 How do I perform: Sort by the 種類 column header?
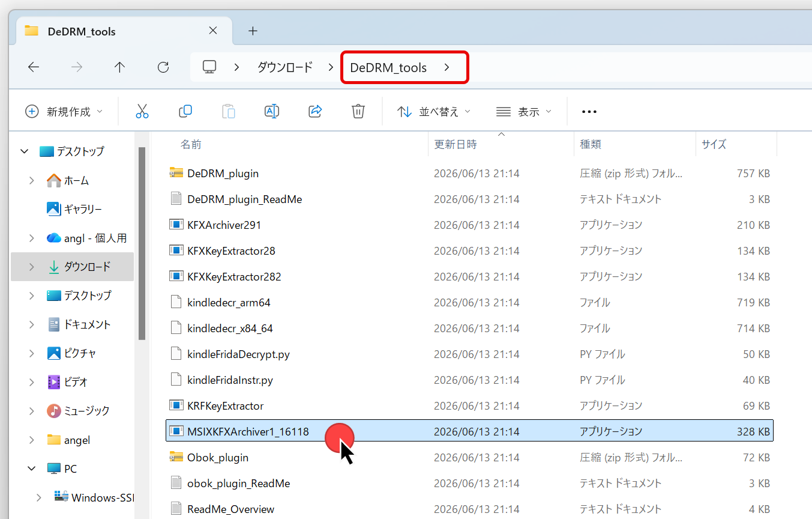pos(591,144)
